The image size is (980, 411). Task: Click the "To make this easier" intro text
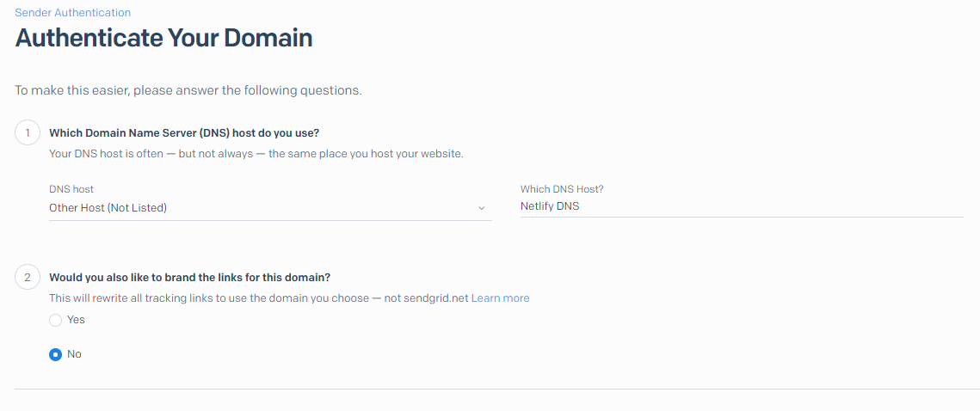(x=188, y=90)
